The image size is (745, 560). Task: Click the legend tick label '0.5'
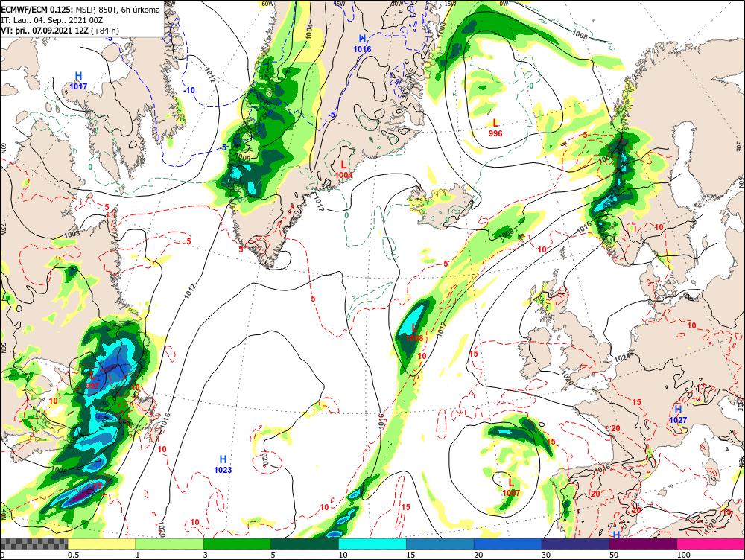coord(73,555)
